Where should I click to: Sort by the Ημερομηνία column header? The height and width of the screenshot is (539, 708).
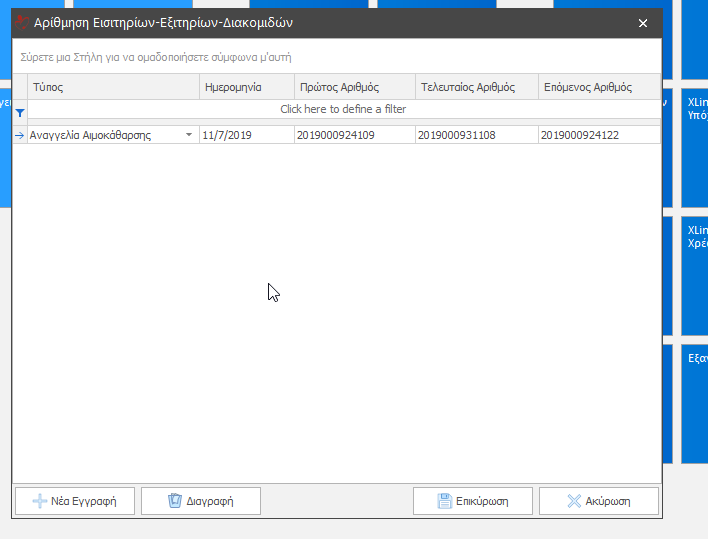pyautogui.click(x=247, y=87)
